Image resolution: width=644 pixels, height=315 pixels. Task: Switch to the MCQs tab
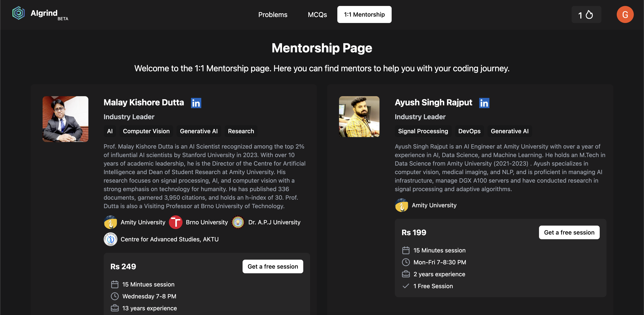[x=317, y=15]
